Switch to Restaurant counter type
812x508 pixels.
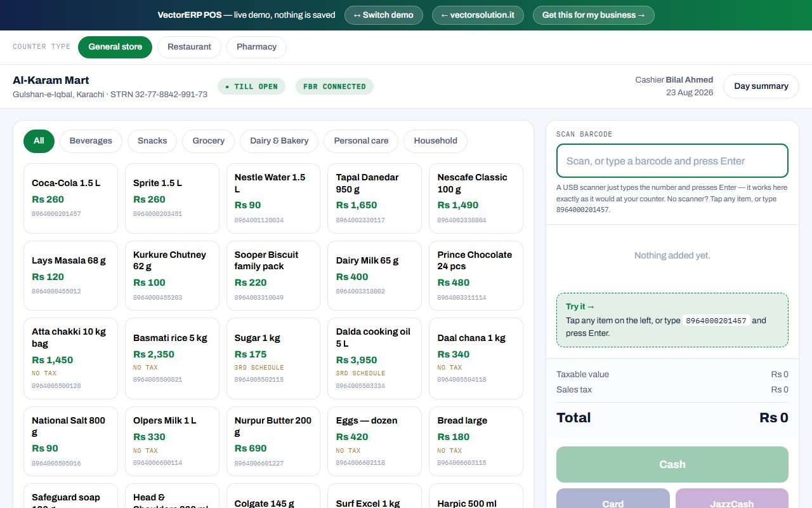189,47
